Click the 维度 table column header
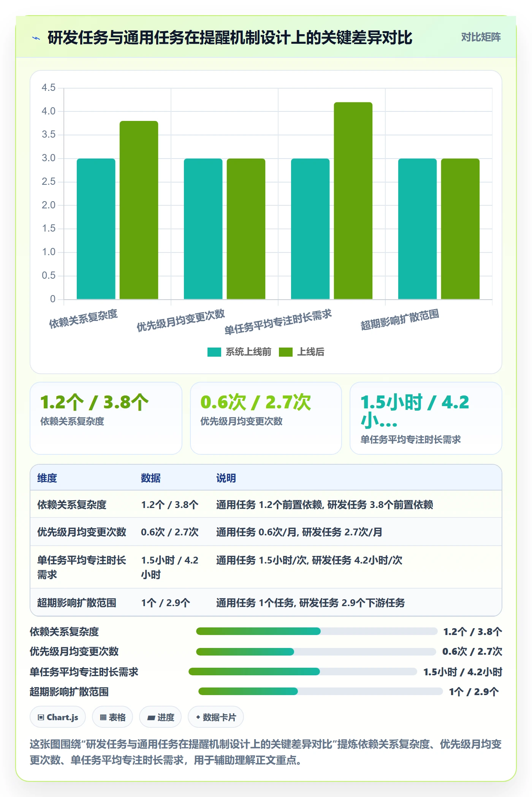Image resolution: width=532 pixels, height=797 pixels. click(47, 478)
